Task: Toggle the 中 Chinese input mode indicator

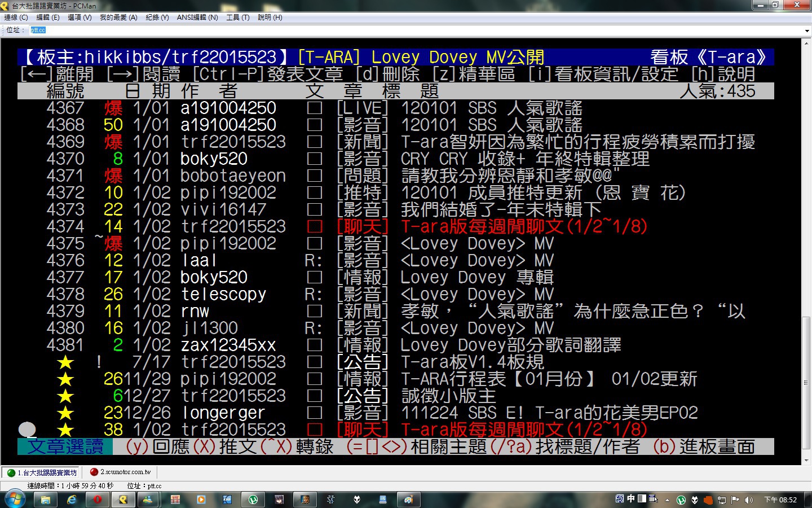Action: (631, 498)
